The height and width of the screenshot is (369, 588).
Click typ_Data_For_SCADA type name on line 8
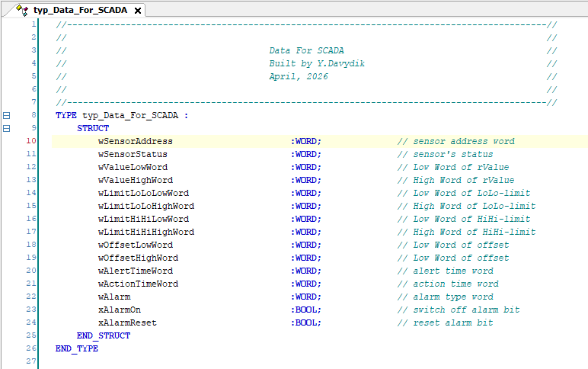pos(130,115)
